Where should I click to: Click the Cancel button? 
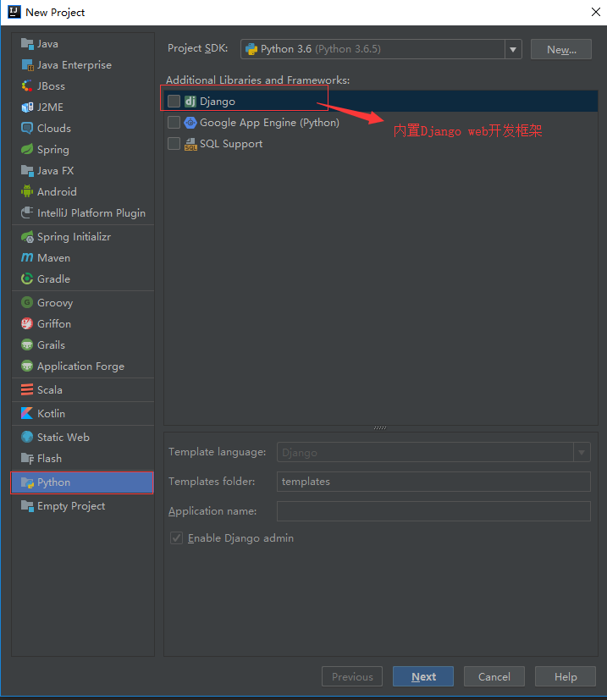[494, 676]
